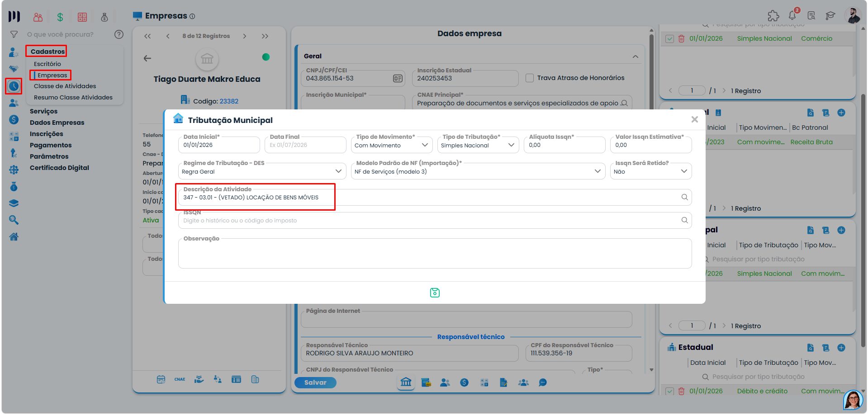Expand the Regime de Tributação - DES dropdown
The width and height of the screenshot is (868, 415).
click(x=262, y=171)
